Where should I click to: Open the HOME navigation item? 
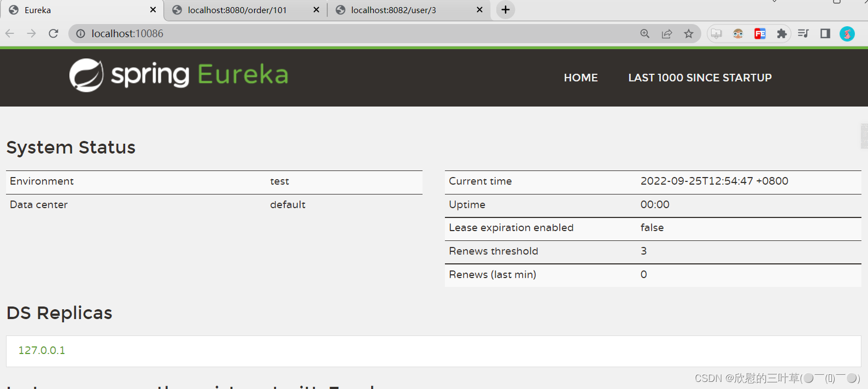click(580, 78)
